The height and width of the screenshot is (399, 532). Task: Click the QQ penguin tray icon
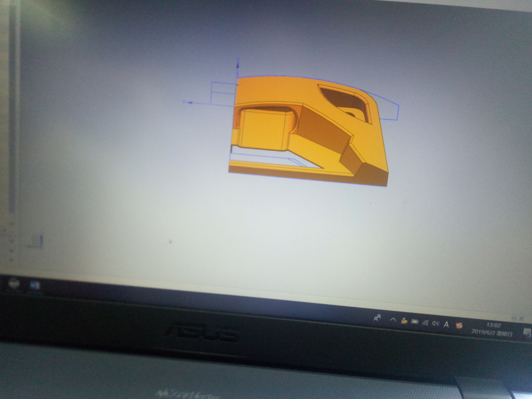coord(404,321)
